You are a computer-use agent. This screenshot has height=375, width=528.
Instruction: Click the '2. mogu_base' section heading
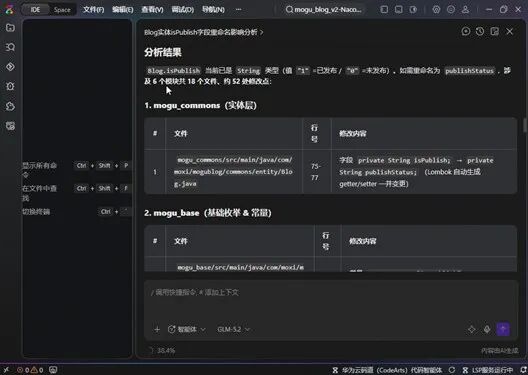tap(208, 213)
